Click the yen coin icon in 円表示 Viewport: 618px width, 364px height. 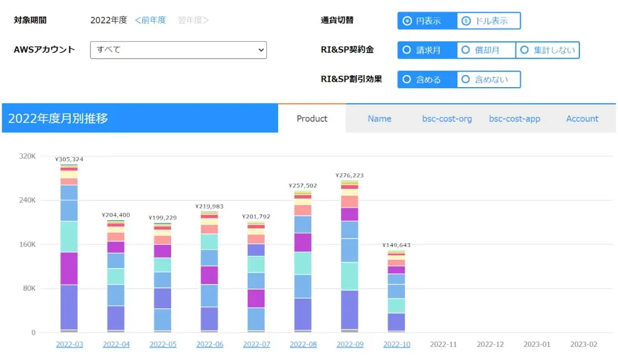point(407,21)
